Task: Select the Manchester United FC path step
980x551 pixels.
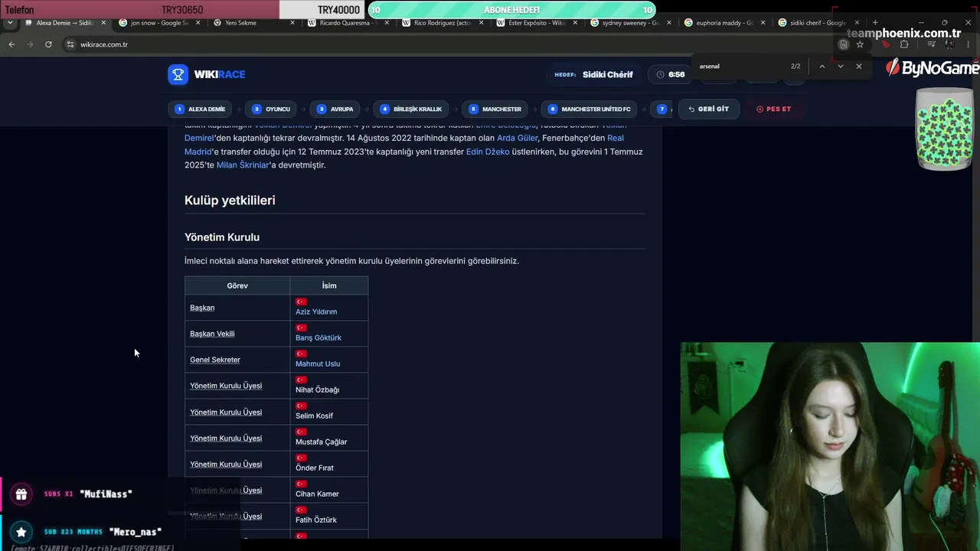Action: [x=590, y=109]
